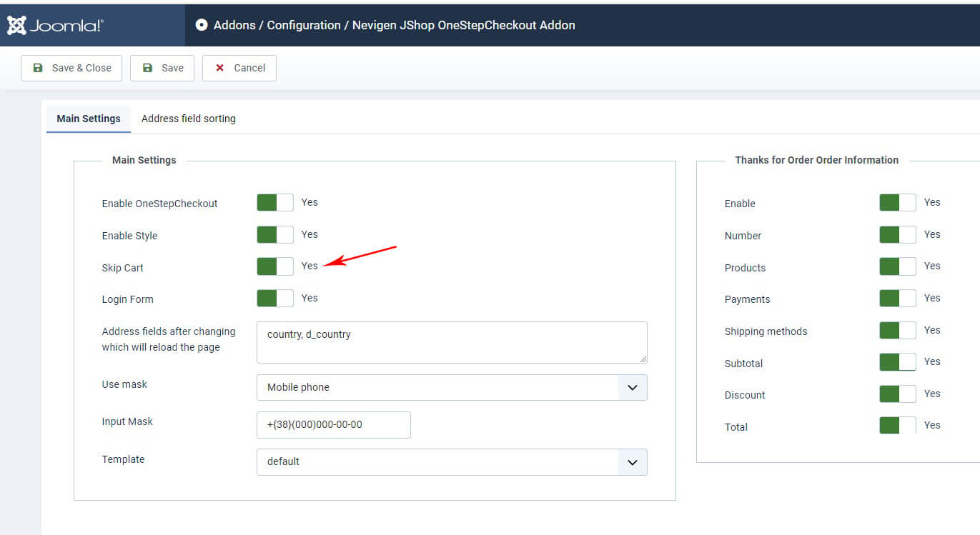980x535 pixels.
Task: Open the Address field sorting tab
Action: (x=188, y=119)
